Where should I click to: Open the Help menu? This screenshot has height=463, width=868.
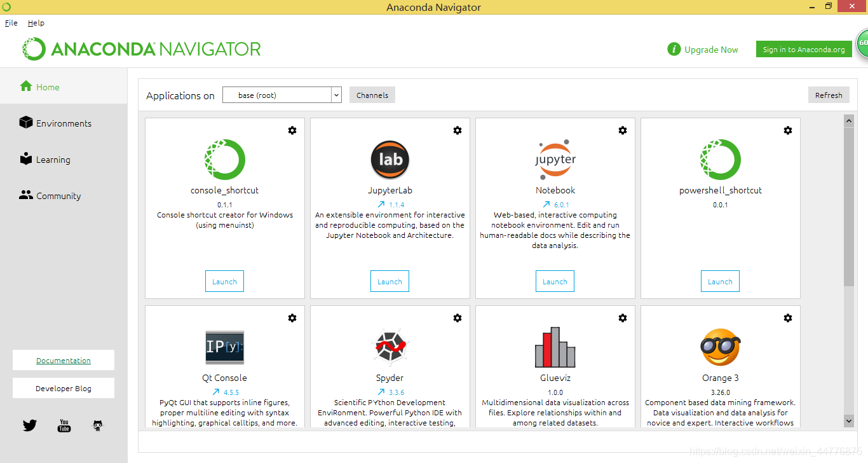point(36,23)
